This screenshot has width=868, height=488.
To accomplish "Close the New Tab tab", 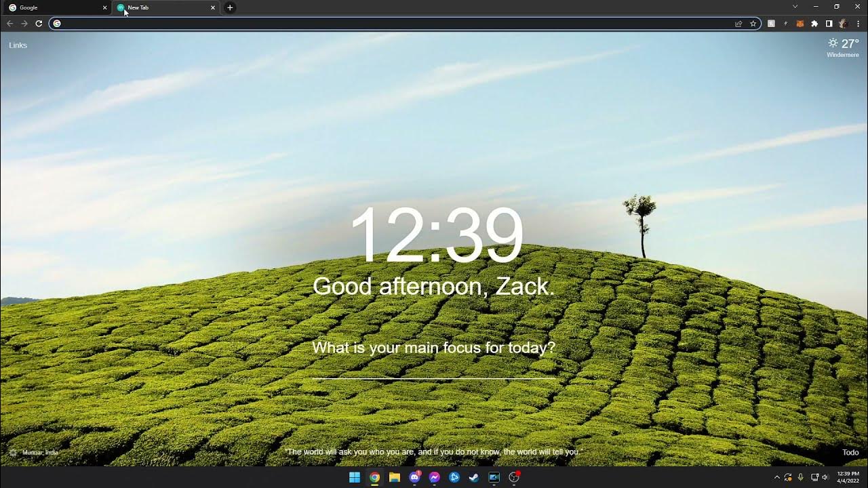I will click(213, 7).
